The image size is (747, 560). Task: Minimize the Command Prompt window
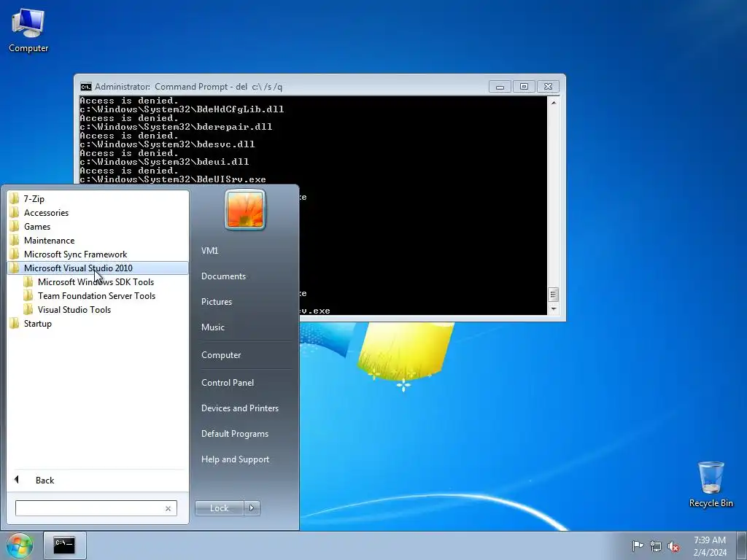pos(500,87)
